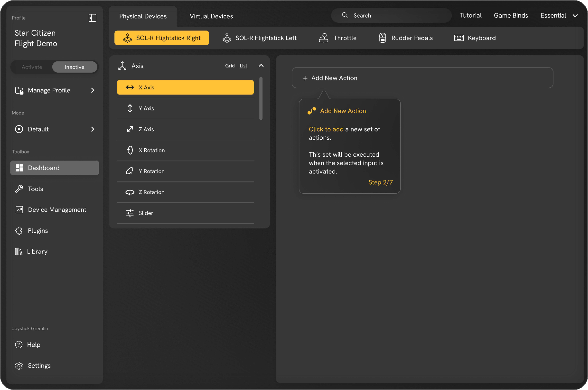
Task: Select the Rudder Pedals device tab
Action: point(406,38)
